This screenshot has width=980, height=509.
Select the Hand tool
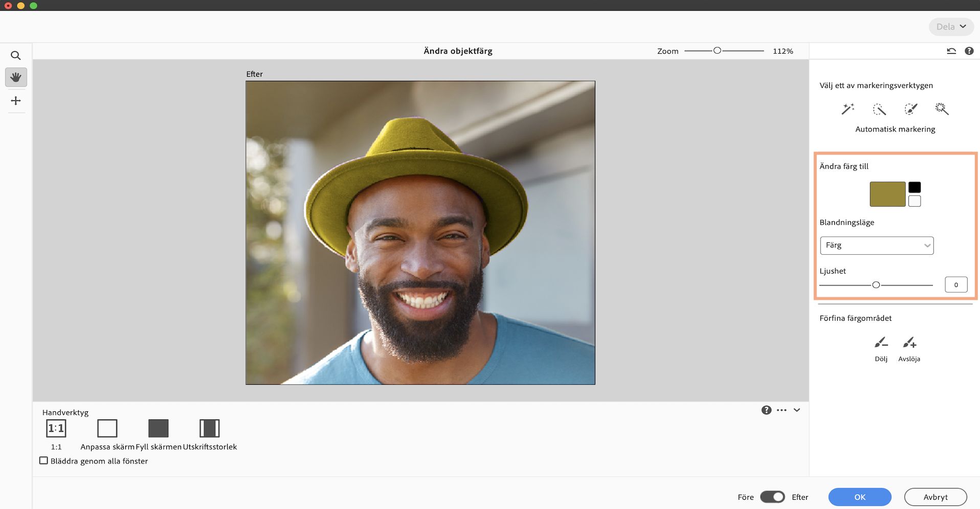coord(16,77)
